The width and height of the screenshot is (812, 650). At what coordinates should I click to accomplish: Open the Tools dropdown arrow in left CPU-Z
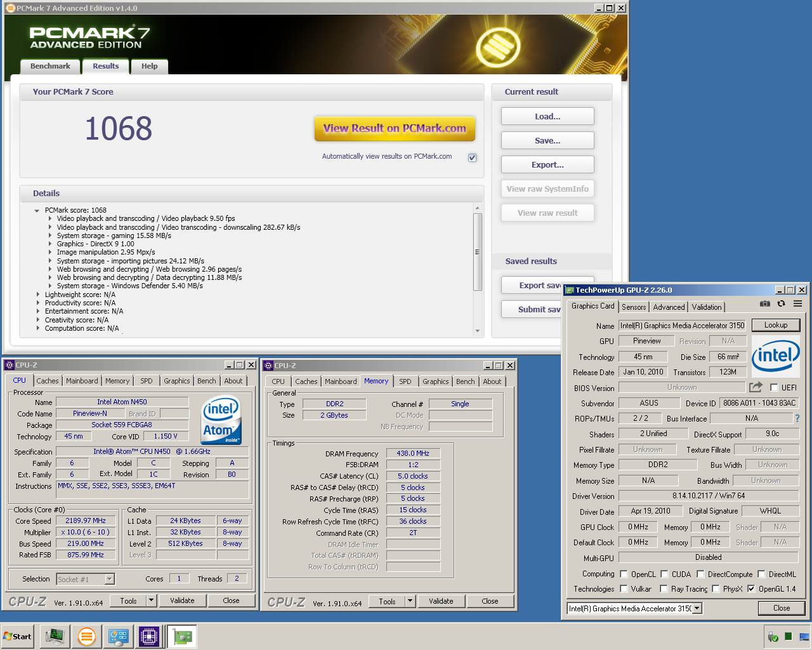click(x=151, y=600)
